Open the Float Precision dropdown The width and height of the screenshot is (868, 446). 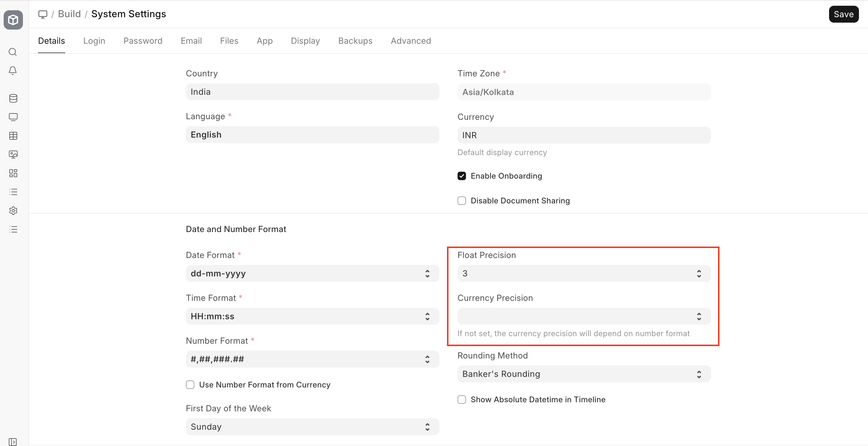[x=584, y=273]
